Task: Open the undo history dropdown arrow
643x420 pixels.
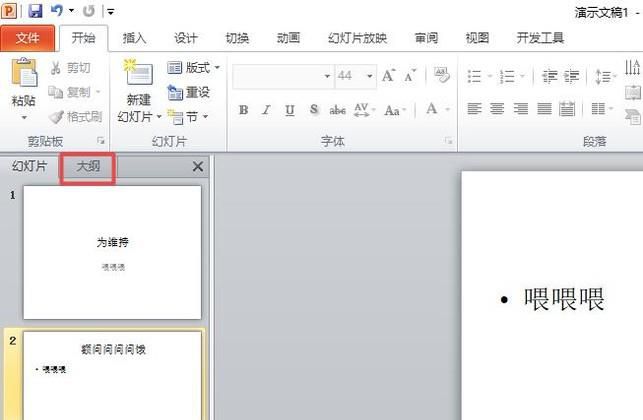Action: coord(71,11)
